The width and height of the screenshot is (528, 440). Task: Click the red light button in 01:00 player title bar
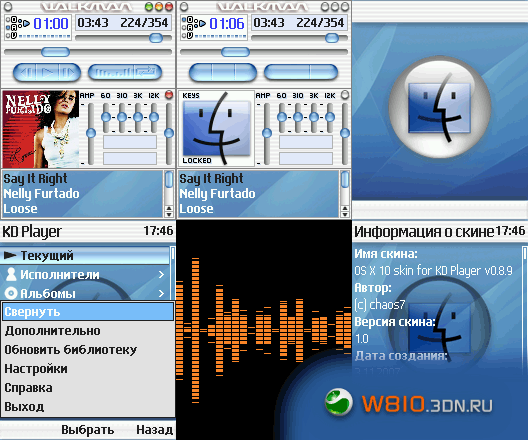(168, 6)
